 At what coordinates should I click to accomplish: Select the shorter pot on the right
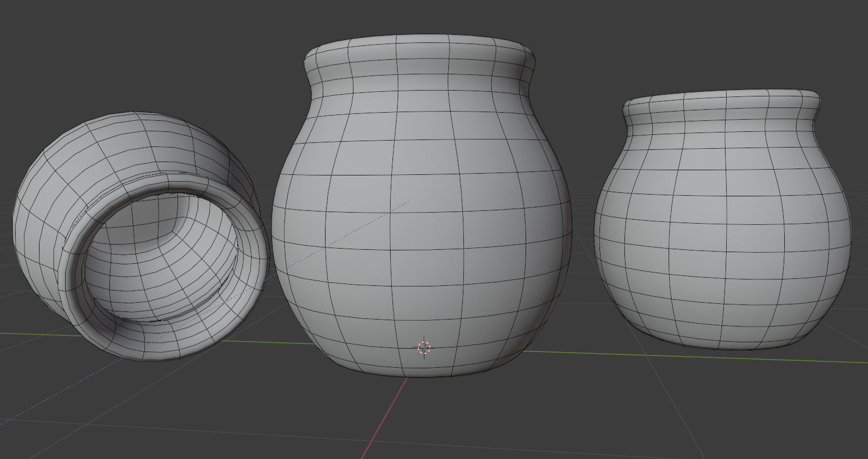click(x=723, y=218)
